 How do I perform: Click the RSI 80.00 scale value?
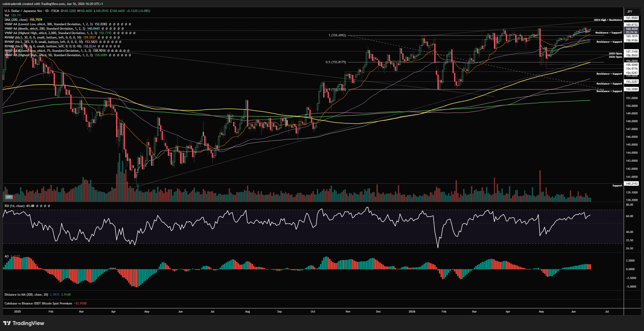pos(629,205)
